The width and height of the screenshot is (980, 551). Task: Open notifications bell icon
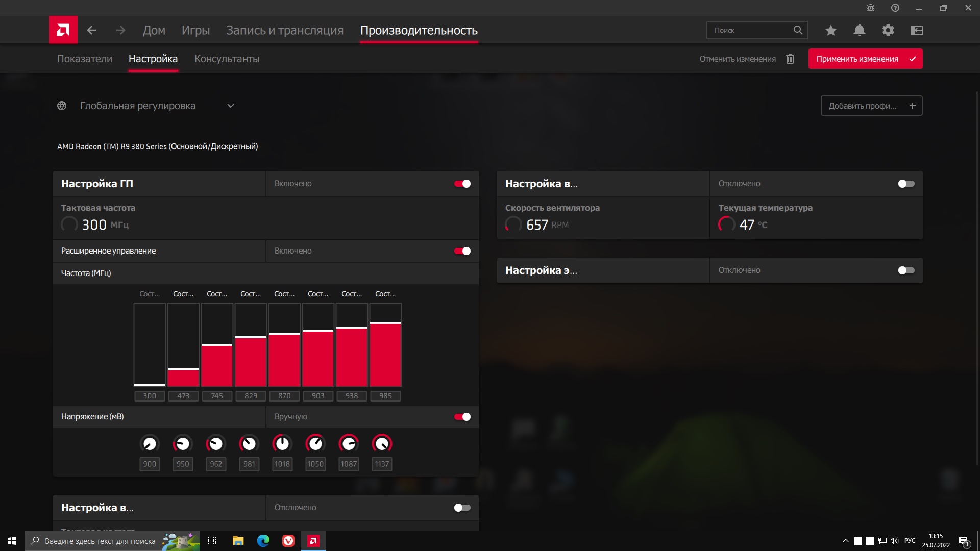(860, 30)
